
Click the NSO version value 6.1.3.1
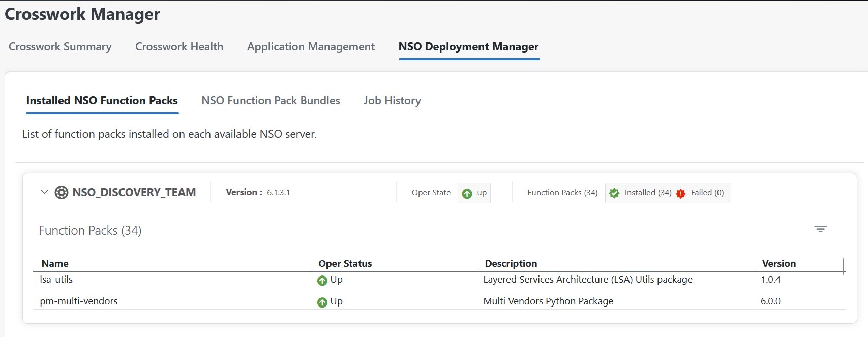[x=278, y=193]
